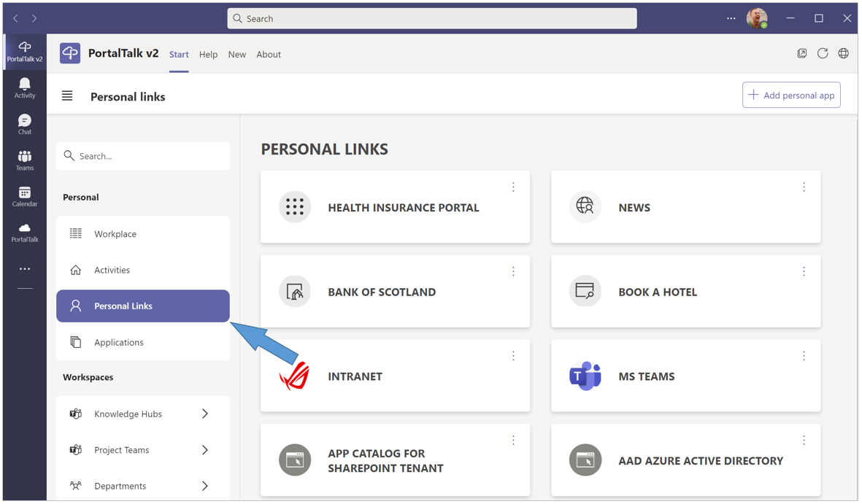This screenshot has height=504, width=862.
Task: Open the NEWS link text
Action: click(x=634, y=208)
